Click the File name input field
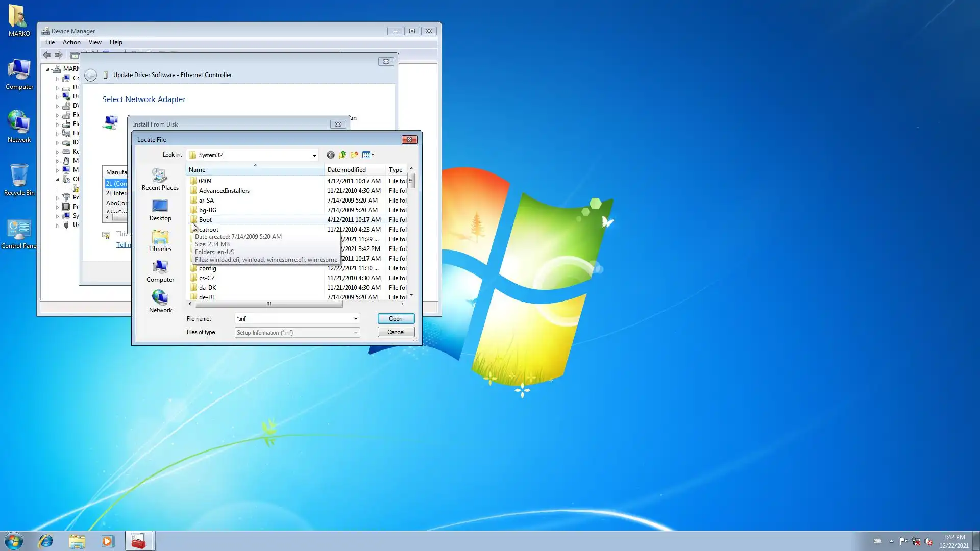This screenshot has width=980, height=551. click(x=293, y=319)
